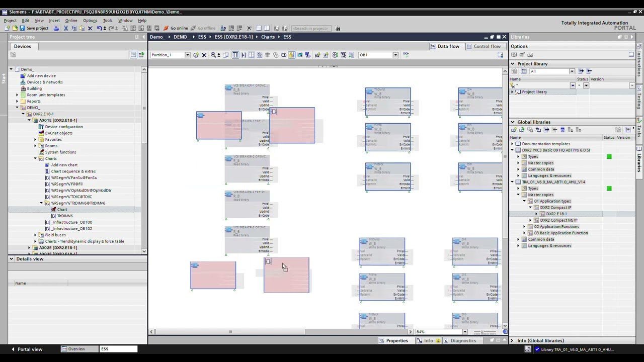Click the new project icon

[x=8, y=28]
